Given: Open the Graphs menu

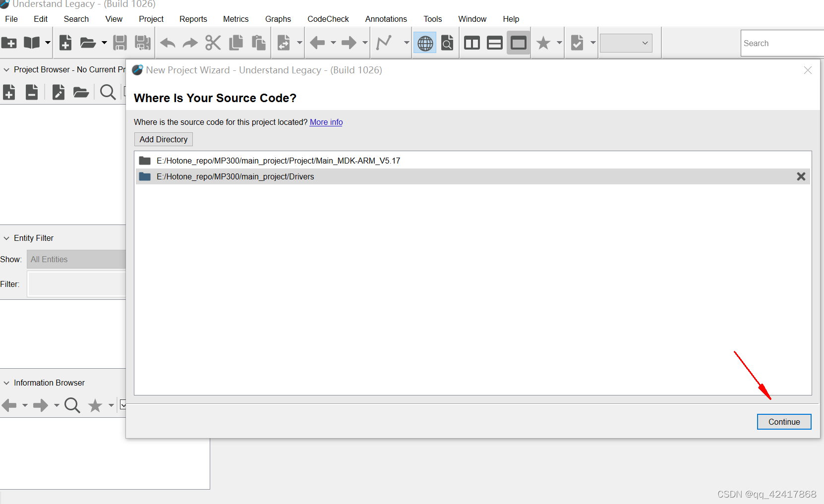Looking at the screenshot, I should coord(278,19).
